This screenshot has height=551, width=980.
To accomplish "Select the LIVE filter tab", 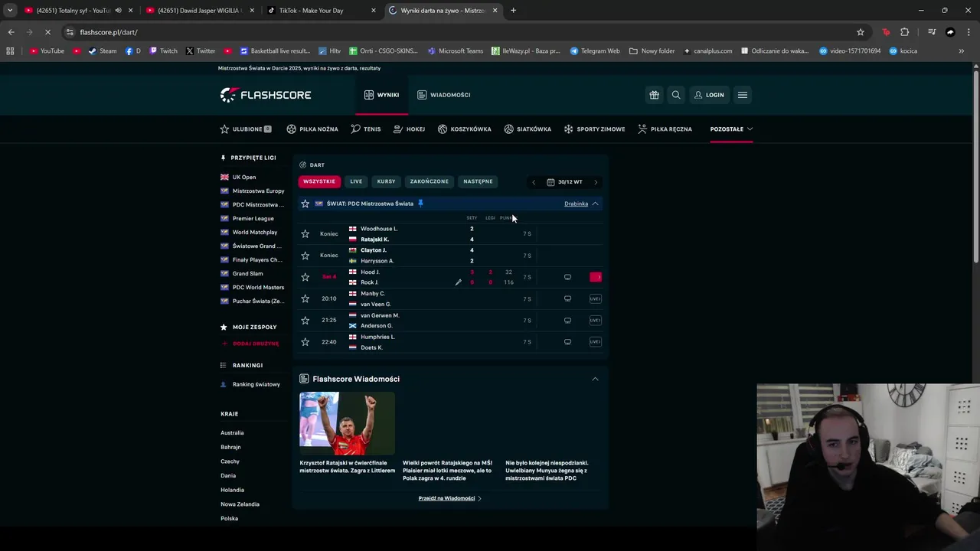I will [356, 181].
